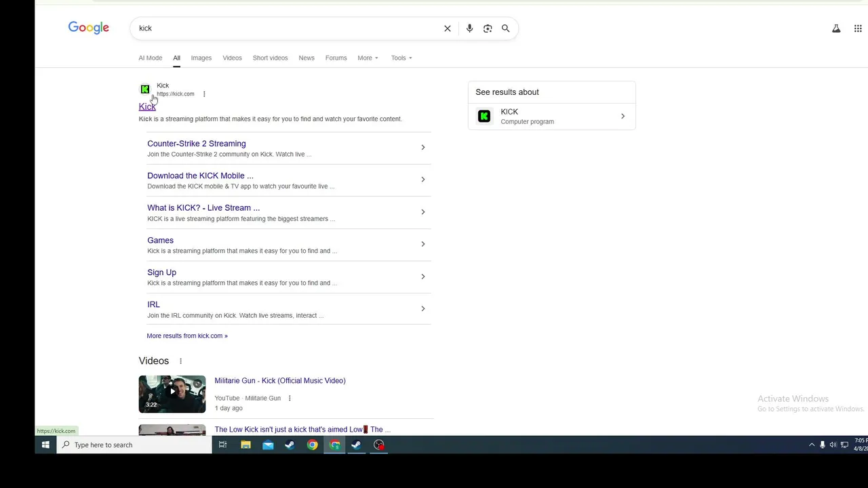Open the Download the KICK Mobile link
The height and width of the screenshot is (488, 868).
[x=200, y=176]
